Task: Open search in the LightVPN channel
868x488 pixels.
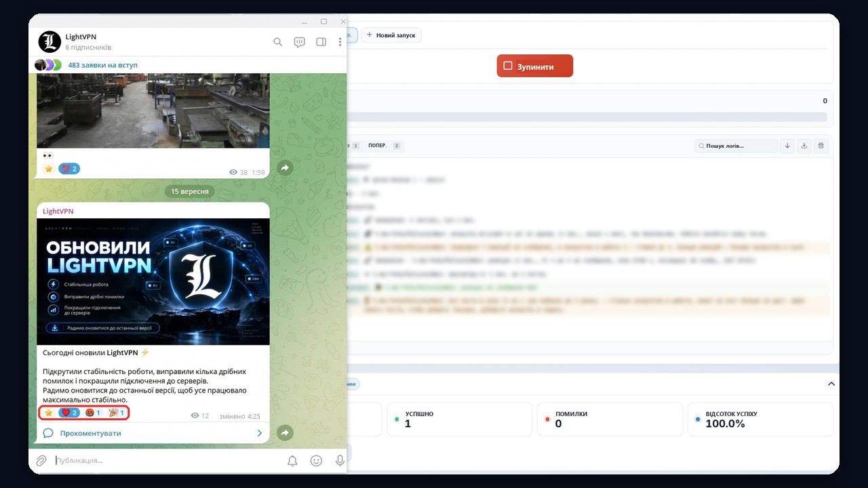Action: point(277,42)
